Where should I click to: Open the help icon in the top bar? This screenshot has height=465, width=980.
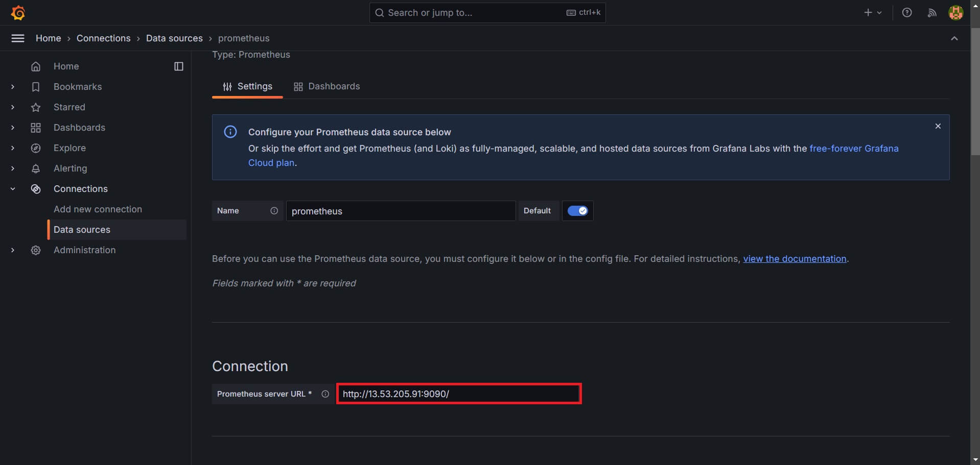[907, 12]
